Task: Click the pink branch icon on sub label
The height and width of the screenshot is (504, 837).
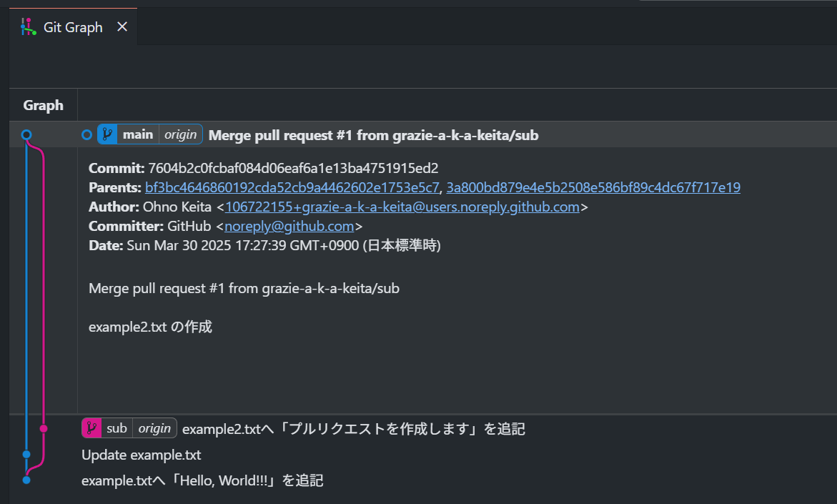Action: point(91,428)
